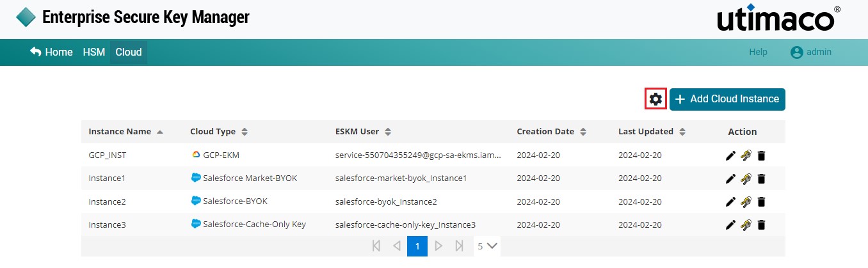Image resolution: width=868 pixels, height=268 pixels.
Task: Open the cloud settings gear icon
Action: (655, 99)
